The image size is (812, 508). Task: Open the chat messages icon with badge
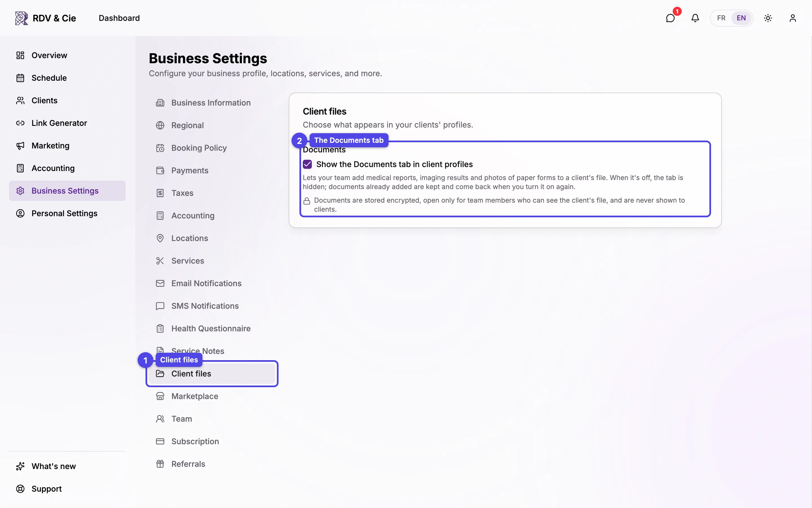coord(670,18)
